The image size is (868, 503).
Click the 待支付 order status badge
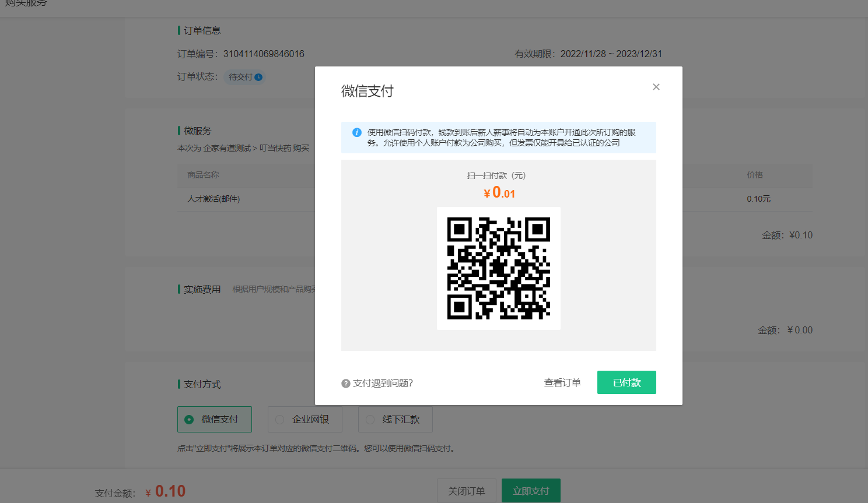click(x=245, y=77)
